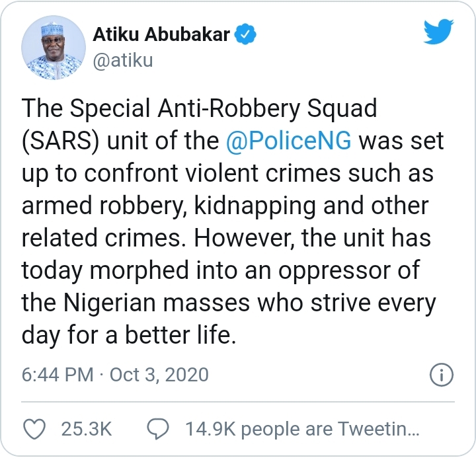
Task: Open the "14.9K people are Tweeting" link
Action: [303, 430]
